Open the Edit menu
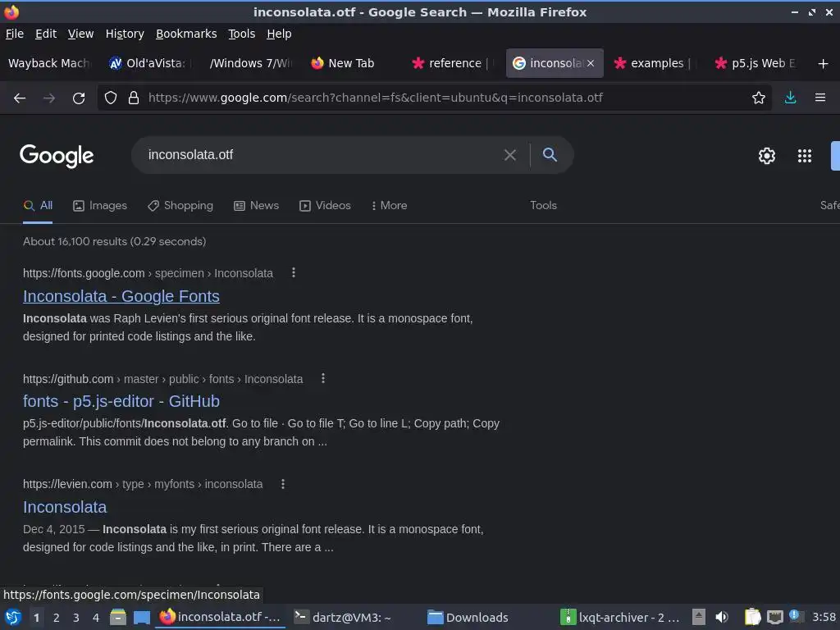This screenshot has height=630, width=840. click(46, 34)
